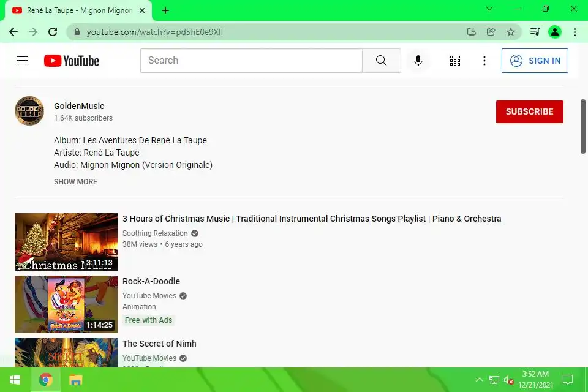Viewport: 588px width, 392px height.
Task: Open Chrome three-dot menu
Action: [x=575, y=32]
